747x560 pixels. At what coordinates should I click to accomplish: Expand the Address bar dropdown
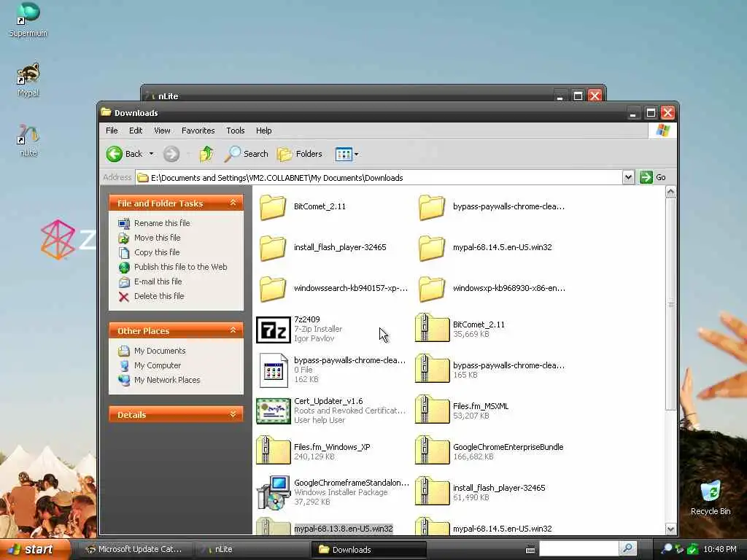[x=628, y=177]
